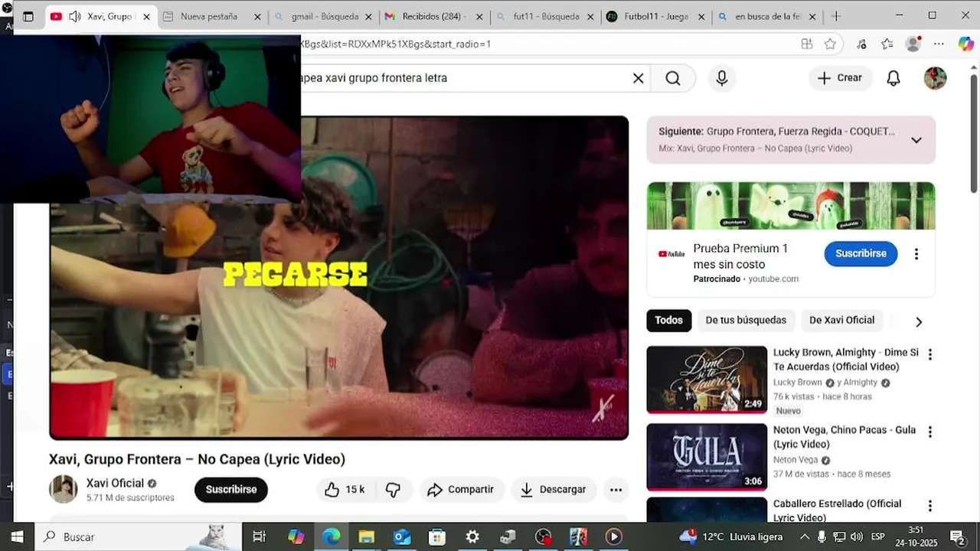Clear the YouTube search text with the X
The height and width of the screenshot is (551, 980).
pos(638,78)
